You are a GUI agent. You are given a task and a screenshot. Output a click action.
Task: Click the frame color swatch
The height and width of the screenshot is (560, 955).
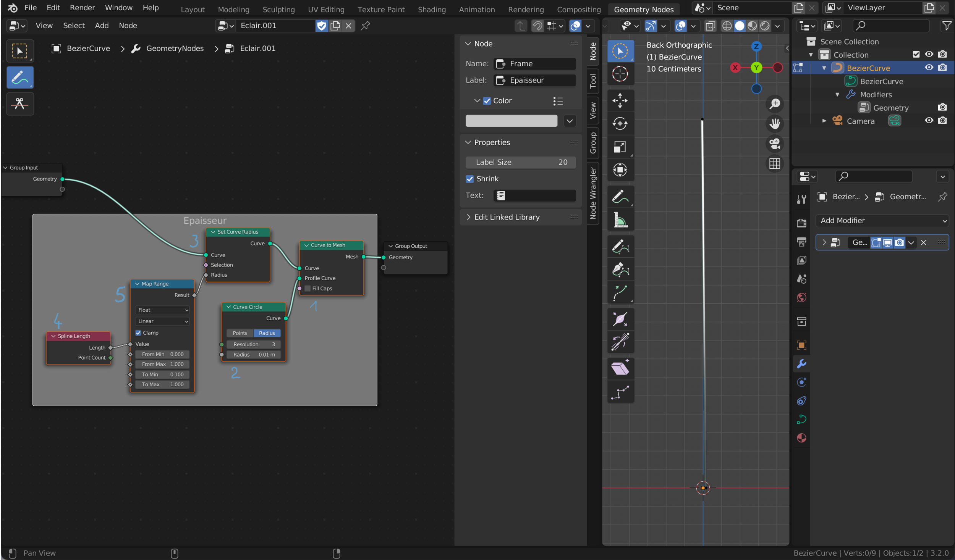click(x=511, y=121)
